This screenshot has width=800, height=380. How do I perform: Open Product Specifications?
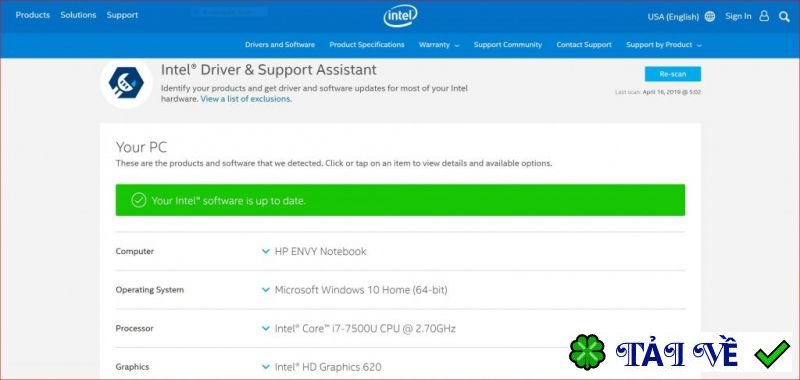367,45
